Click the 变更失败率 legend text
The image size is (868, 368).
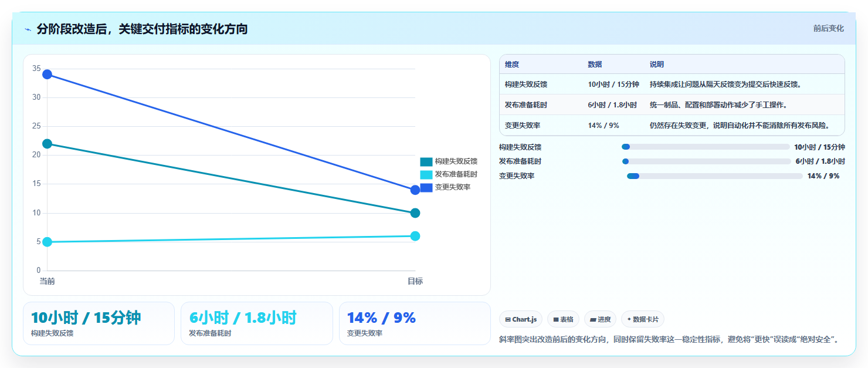click(453, 187)
